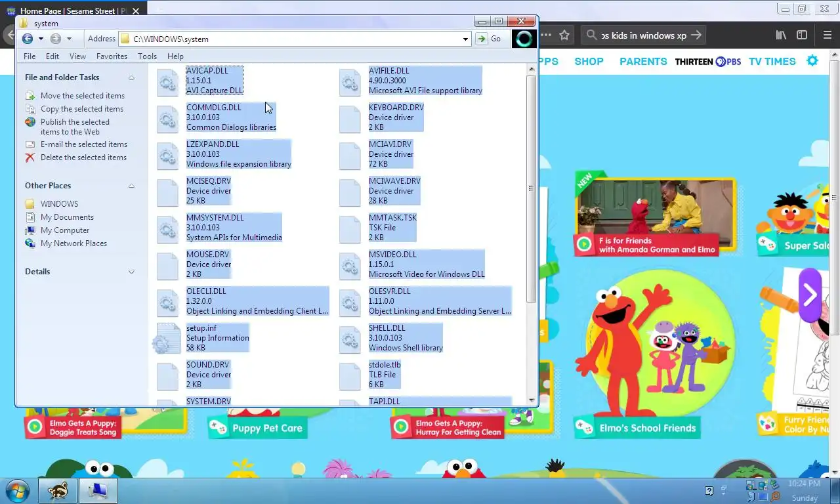Select the setup.inf file icon
840x504 pixels.
(166, 339)
